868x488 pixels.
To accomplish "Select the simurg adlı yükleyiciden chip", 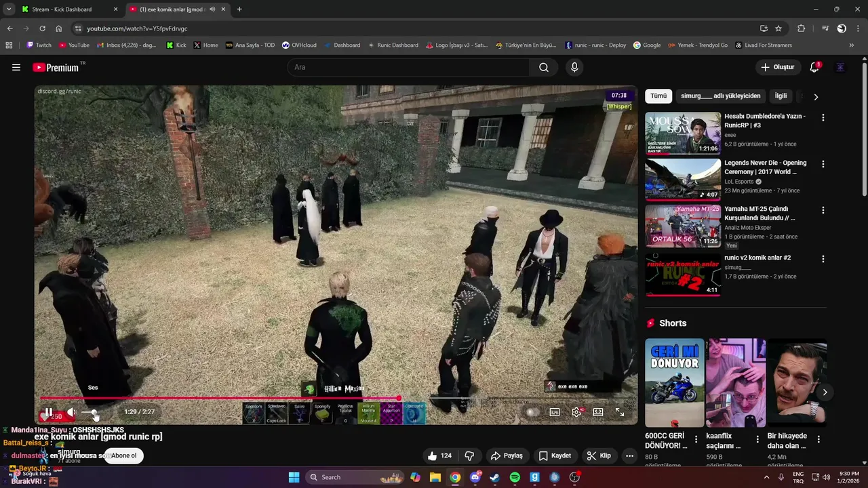I will 721,96.
